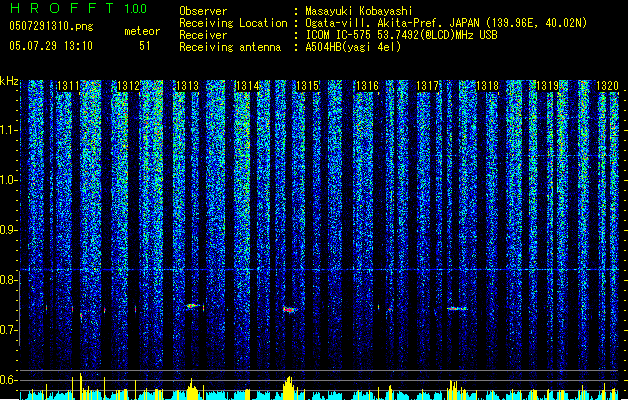Click the yellow power peak below 1313

click(x=192, y=389)
